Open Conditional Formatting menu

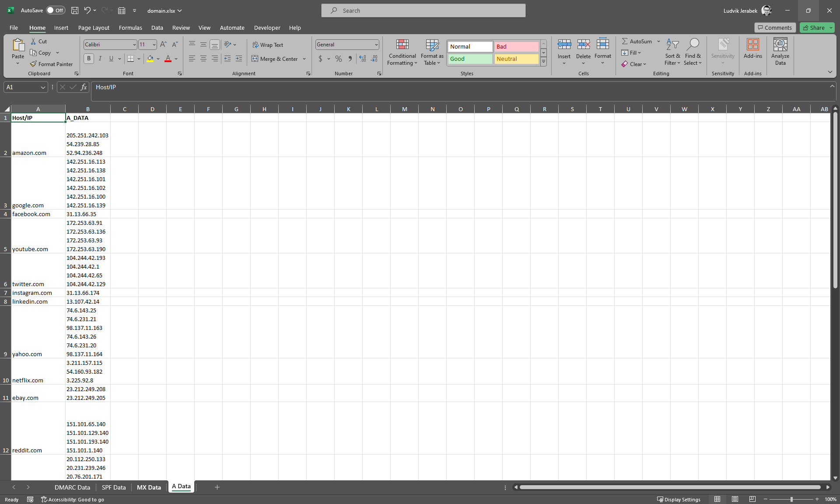(402, 52)
